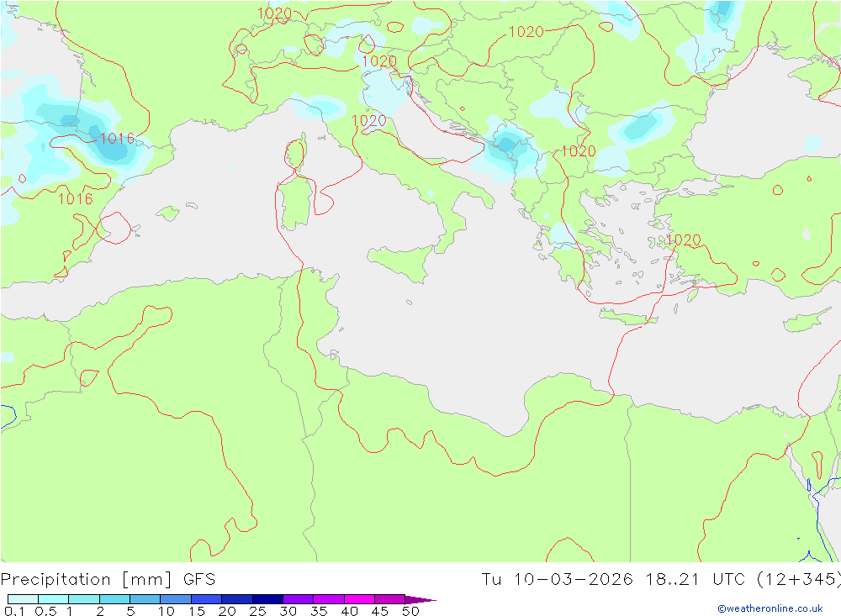Click the 'Precipitation [mm] GFS' title

click(x=108, y=580)
